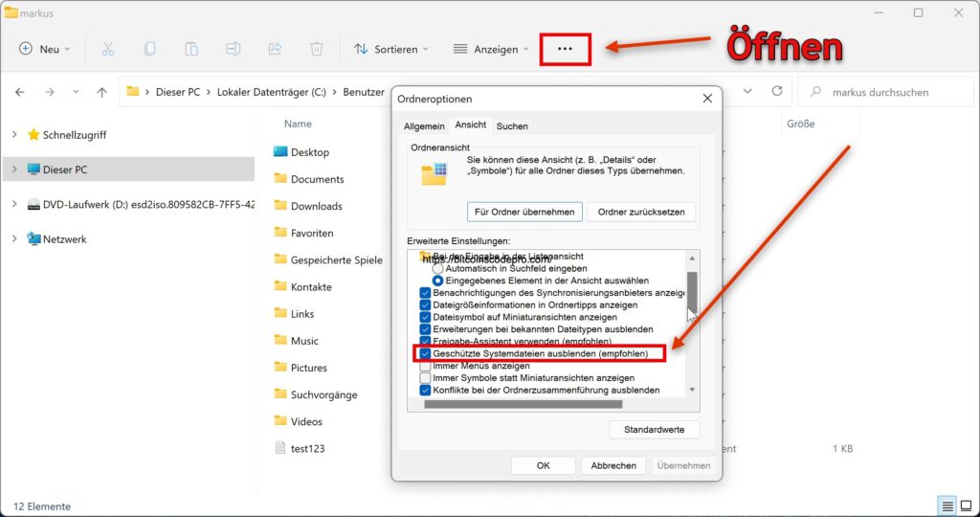This screenshot has width=980, height=517.
Task: Select the test123 file
Action: [x=300, y=448]
